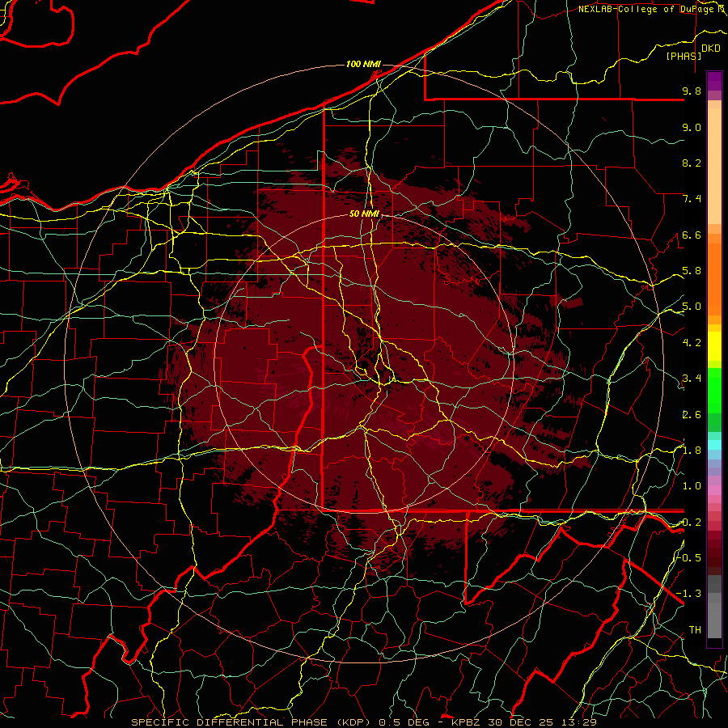
Task: Click the 9.8 value on color scale
Action: 692,91
